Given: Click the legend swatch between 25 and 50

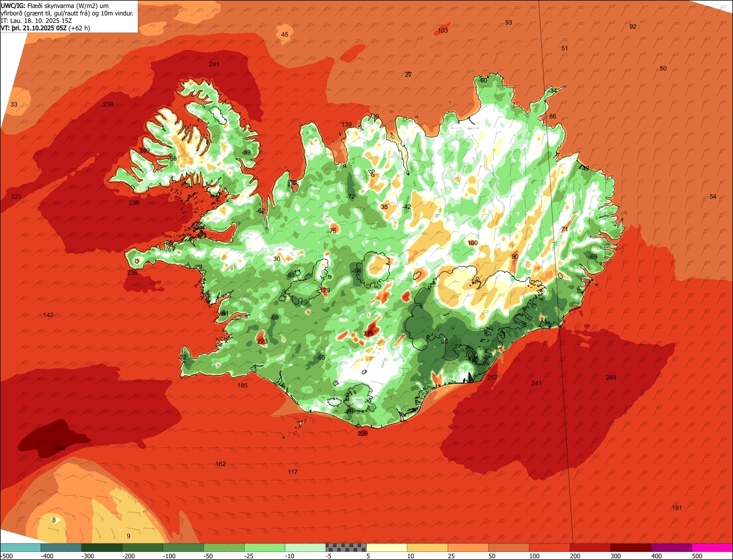Looking at the screenshot, I should [468, 547].
